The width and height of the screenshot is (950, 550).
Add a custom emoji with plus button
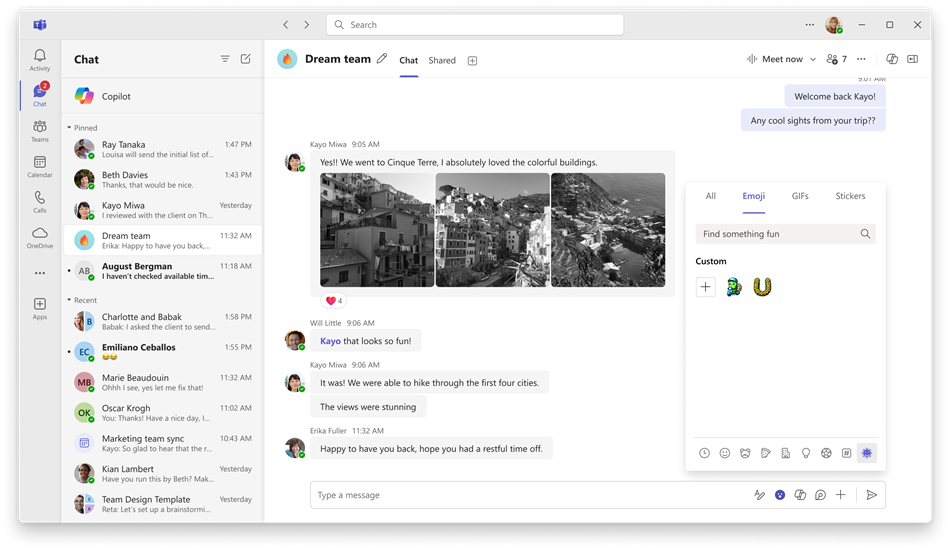pyautogui.click(x=705, y=287)
